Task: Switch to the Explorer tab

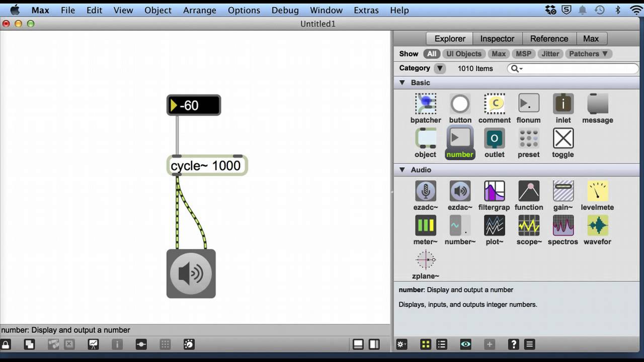Action: click(450, 39)
